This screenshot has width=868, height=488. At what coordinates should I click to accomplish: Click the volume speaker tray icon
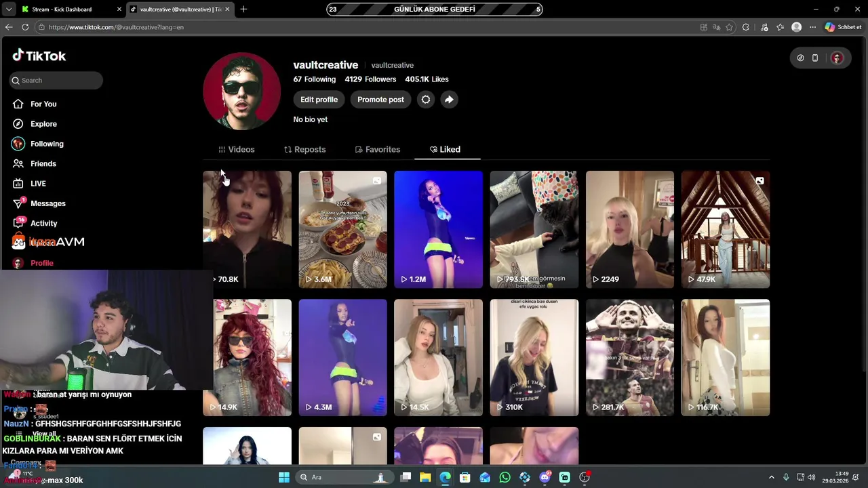(812, 477)
